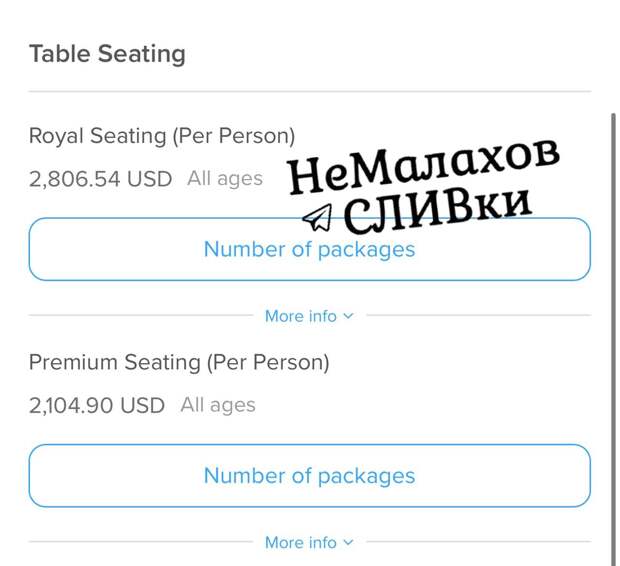Open Royal Seating Number of packages selector
620x566 pixels.
pos(310,249)
